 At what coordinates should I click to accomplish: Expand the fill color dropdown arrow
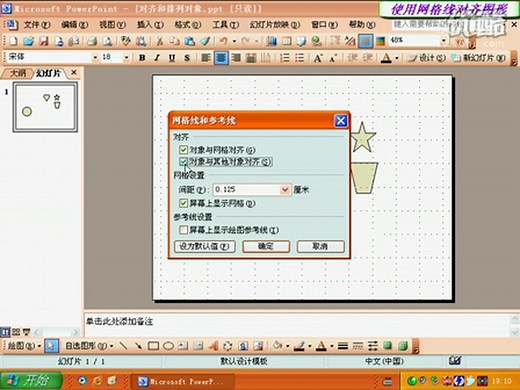pos(287,346)
